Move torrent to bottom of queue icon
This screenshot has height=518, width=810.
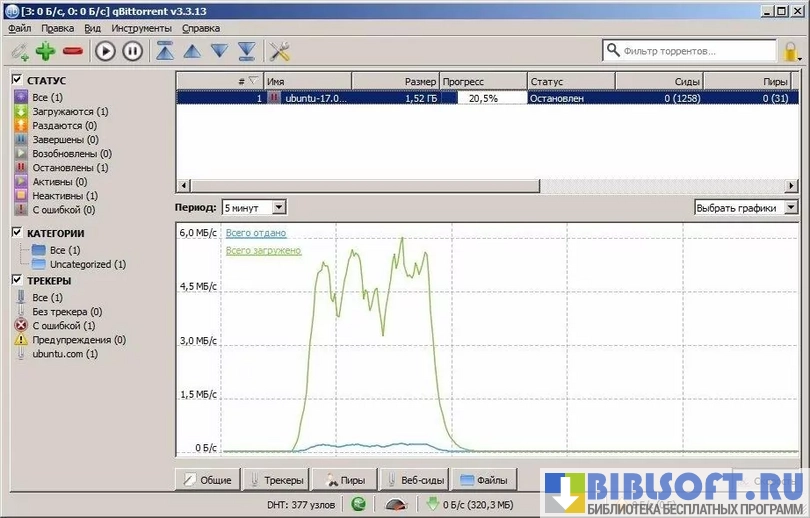pyautogui.click(x=247, y=51)
